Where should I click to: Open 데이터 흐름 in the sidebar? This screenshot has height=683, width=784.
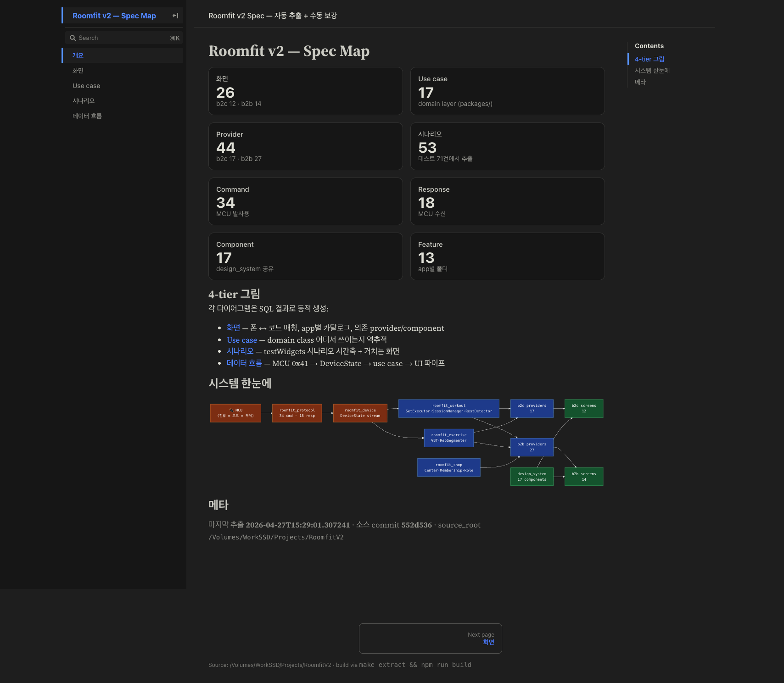pos(87,116)
